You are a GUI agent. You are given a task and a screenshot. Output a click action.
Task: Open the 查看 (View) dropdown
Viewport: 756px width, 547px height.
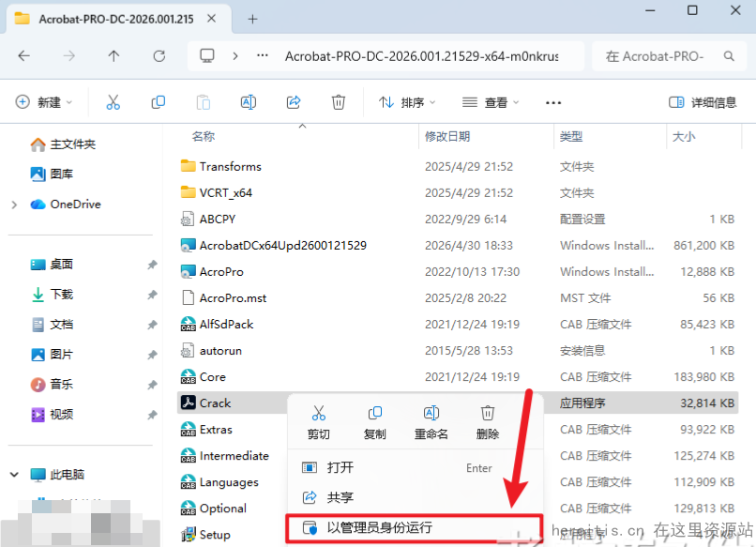(491, 102)
